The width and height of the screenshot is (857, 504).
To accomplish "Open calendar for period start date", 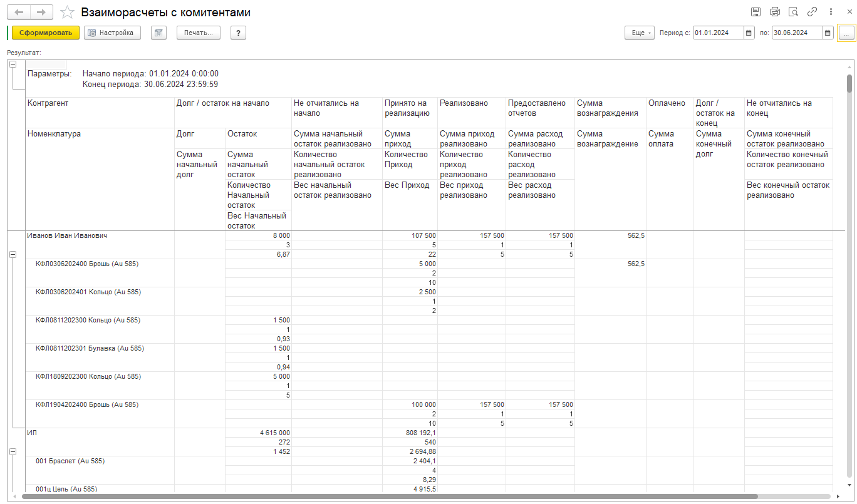I will pos(749,33).
